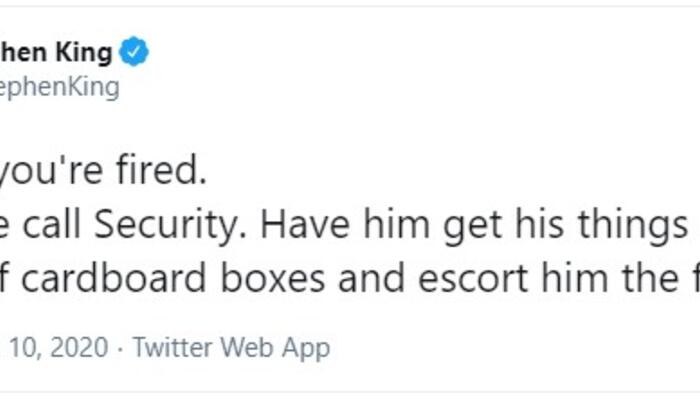Click the 10, 2020 tweet date
The height and width of the screenshot is (400, 700).
[x=54, y=347]
